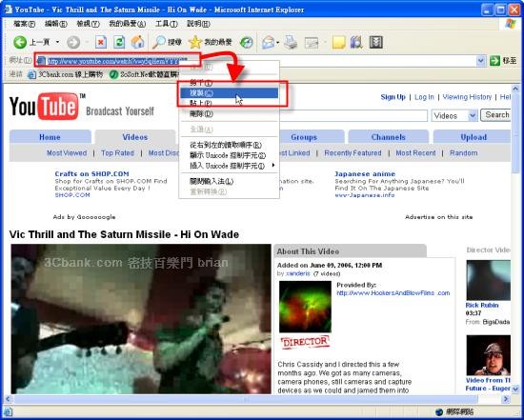The width and height of the screenshot is (524, 420).
Task: Click the page icon beside the address URL
Action: coord(41,61)
